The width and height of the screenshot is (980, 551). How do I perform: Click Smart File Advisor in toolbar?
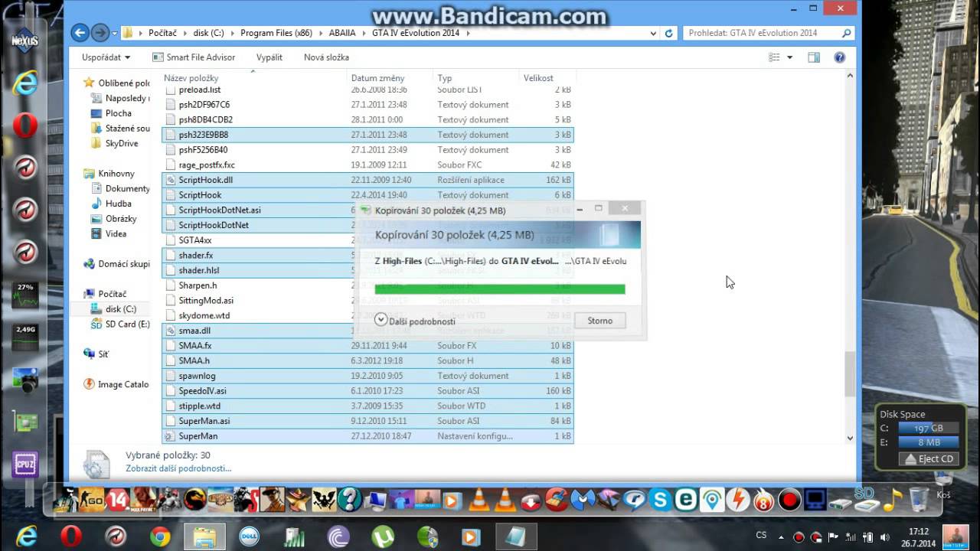pos(194,57)
